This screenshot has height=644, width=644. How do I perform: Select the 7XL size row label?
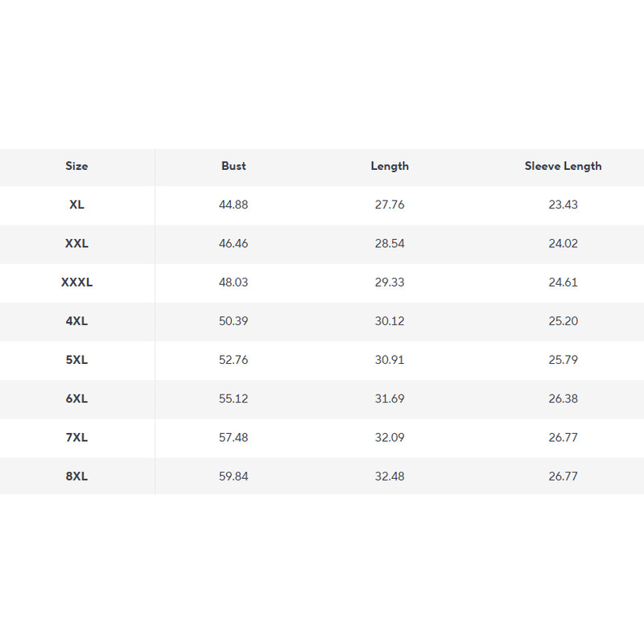[x=76, y=437]
